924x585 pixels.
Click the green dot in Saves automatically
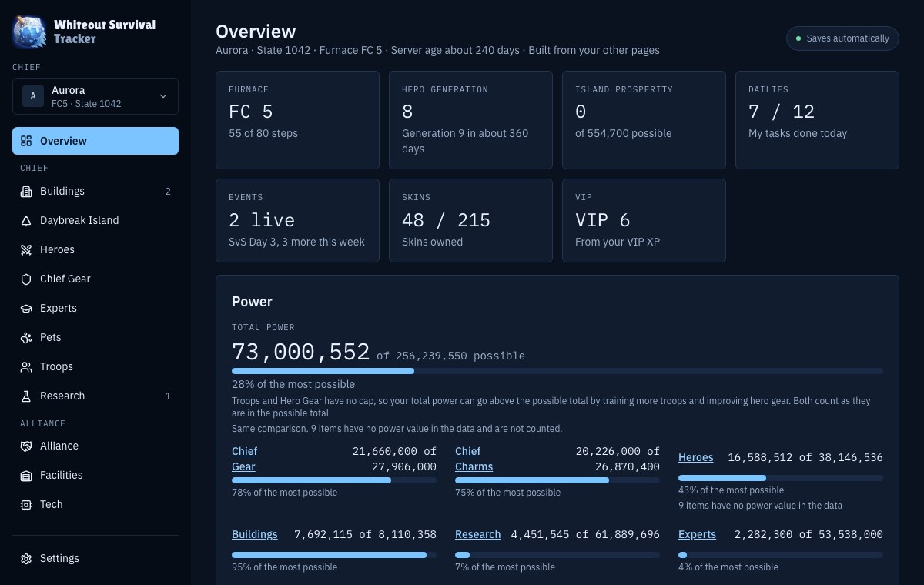tap(798, 38)
